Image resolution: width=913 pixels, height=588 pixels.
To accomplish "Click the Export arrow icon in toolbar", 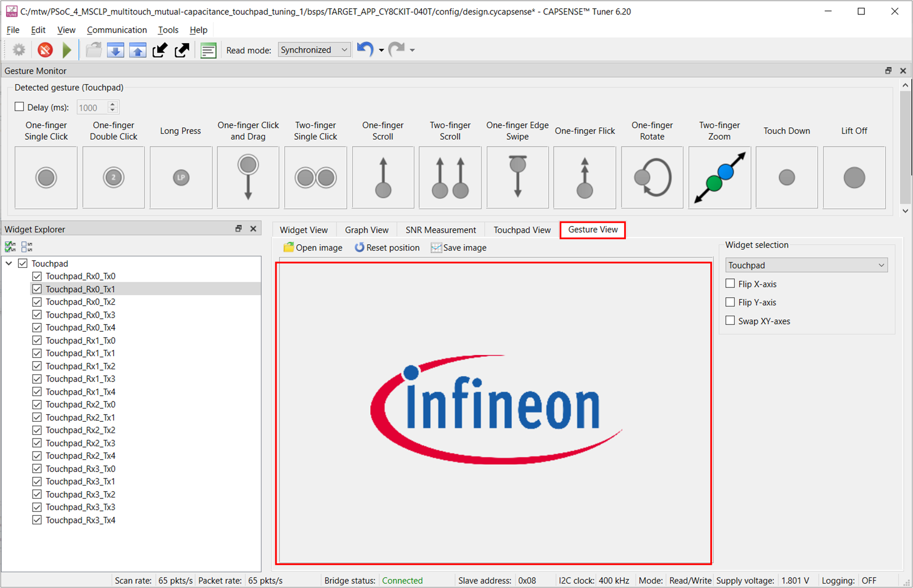I will 182,50.
